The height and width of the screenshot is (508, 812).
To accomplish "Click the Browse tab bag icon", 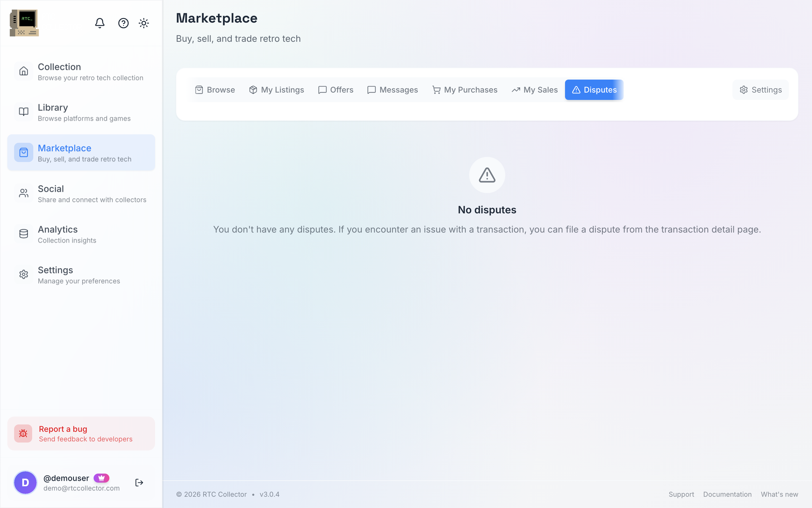I will [199, 90].
